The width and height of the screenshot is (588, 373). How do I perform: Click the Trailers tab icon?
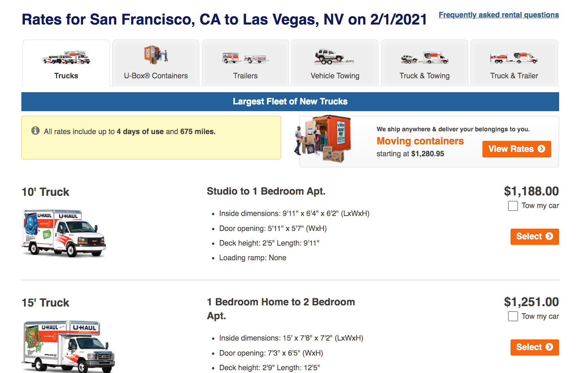[x=246, y=58]
